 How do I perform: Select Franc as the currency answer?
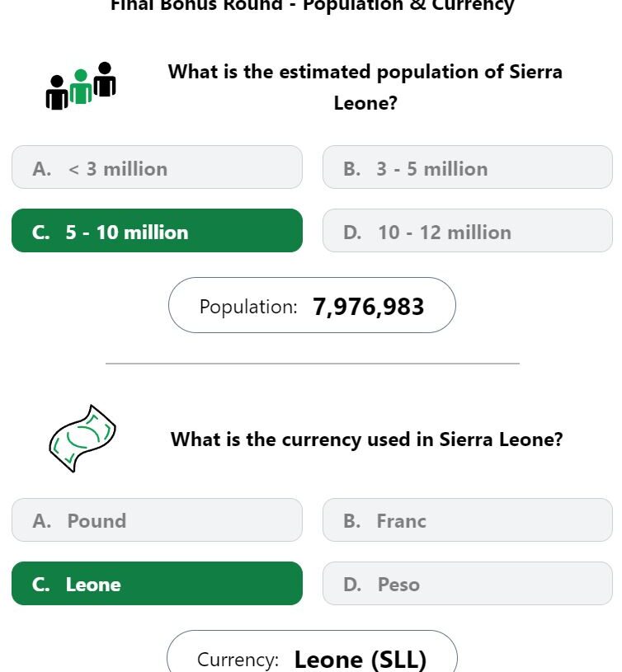(x=467, y=519)
